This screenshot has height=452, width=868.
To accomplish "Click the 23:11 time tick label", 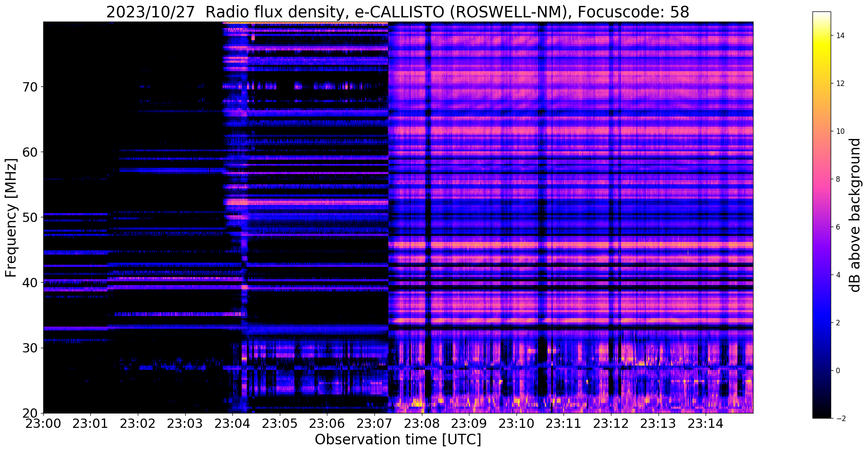I will click(x=564, y=423).
